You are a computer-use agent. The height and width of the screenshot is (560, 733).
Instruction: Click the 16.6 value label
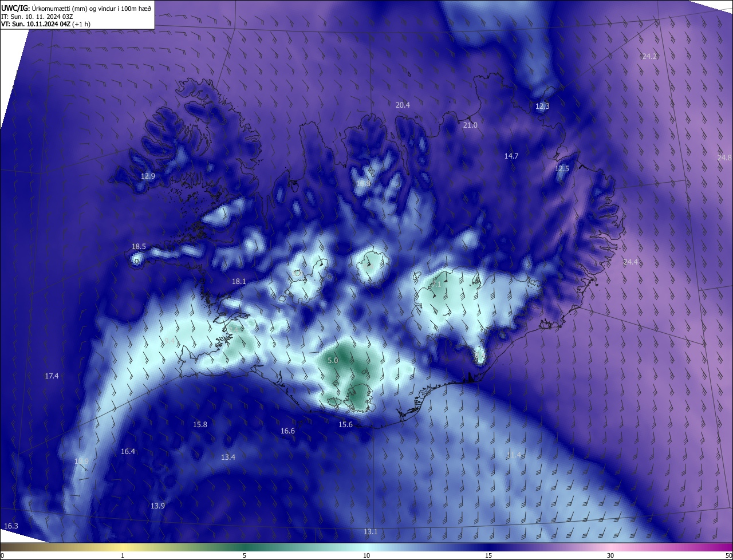click(x=287, y=431)
